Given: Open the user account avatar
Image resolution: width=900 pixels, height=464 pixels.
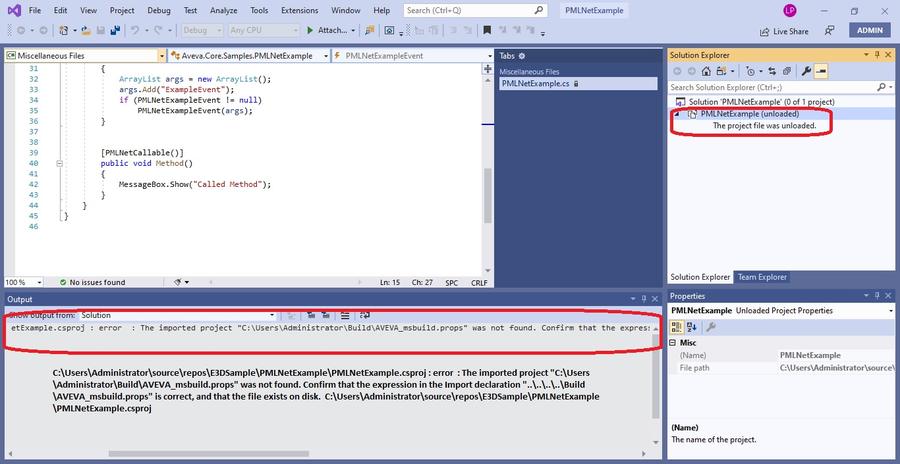Looking at the screenshot, I should click(x=789, y=10).
